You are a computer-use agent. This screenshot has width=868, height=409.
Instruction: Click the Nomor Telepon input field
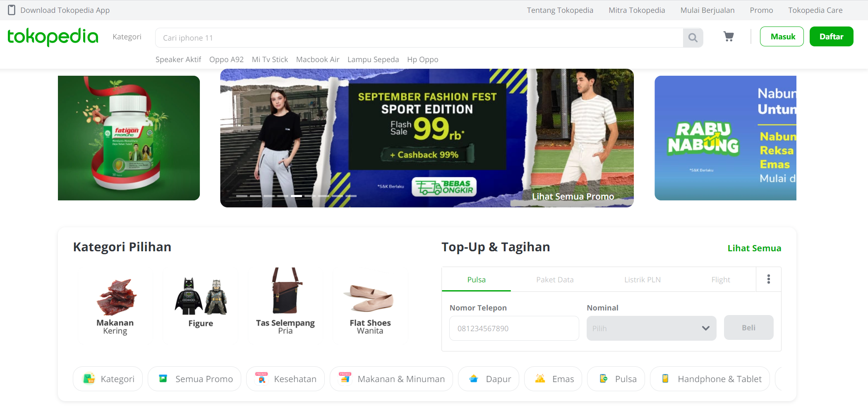tap(514, 328)
